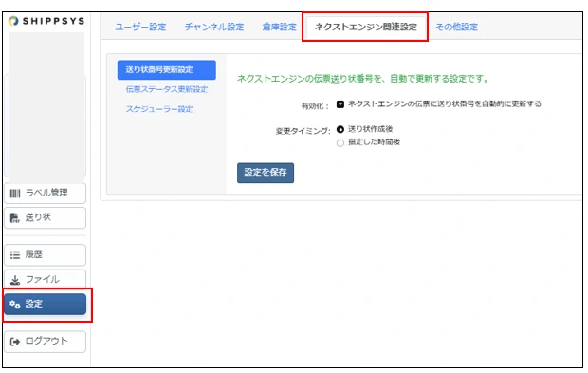The image size is (588, 373).
Task: Select the 送り状作成後 radio option
Action: 340,129
